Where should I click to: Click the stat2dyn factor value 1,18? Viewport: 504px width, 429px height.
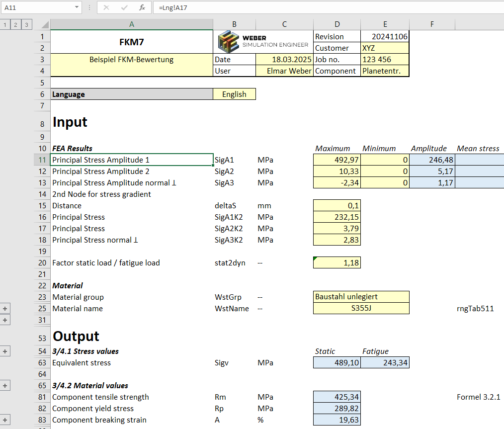click(x=337, y=263)
